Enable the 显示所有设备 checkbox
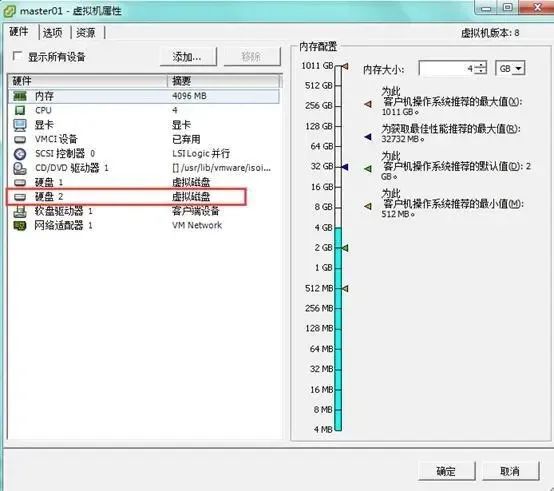This screenshot has width=554, height=491. click(x=17, y=56)
